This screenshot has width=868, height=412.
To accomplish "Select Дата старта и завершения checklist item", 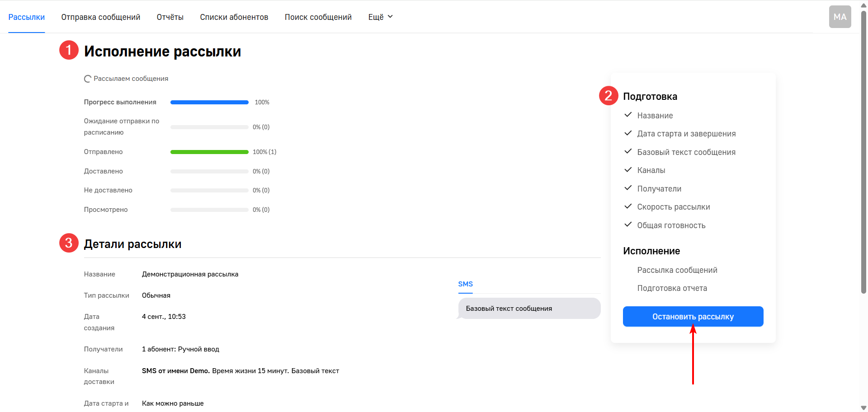I will 686,134.
